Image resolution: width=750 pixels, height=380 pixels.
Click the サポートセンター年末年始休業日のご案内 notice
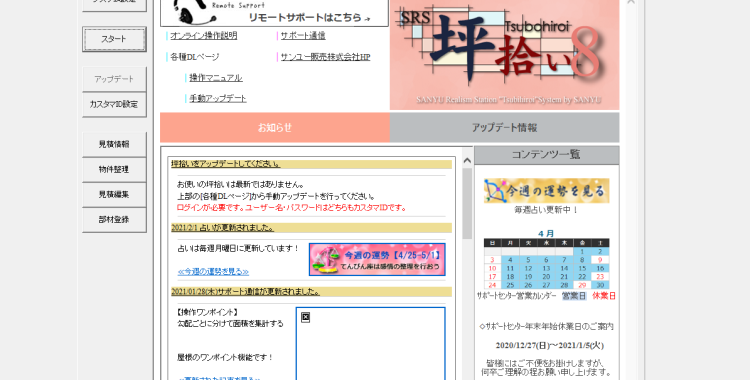546,326
